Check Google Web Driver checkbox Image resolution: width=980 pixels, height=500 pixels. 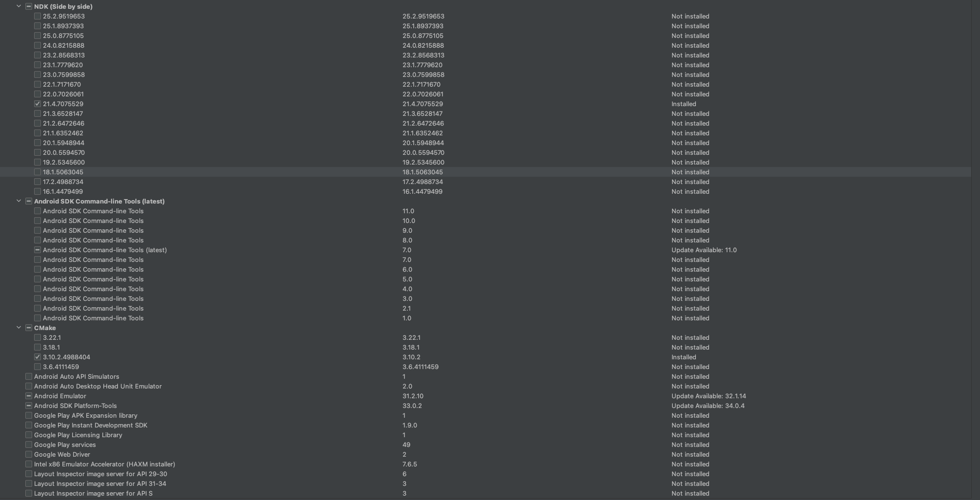coord(29,454)
